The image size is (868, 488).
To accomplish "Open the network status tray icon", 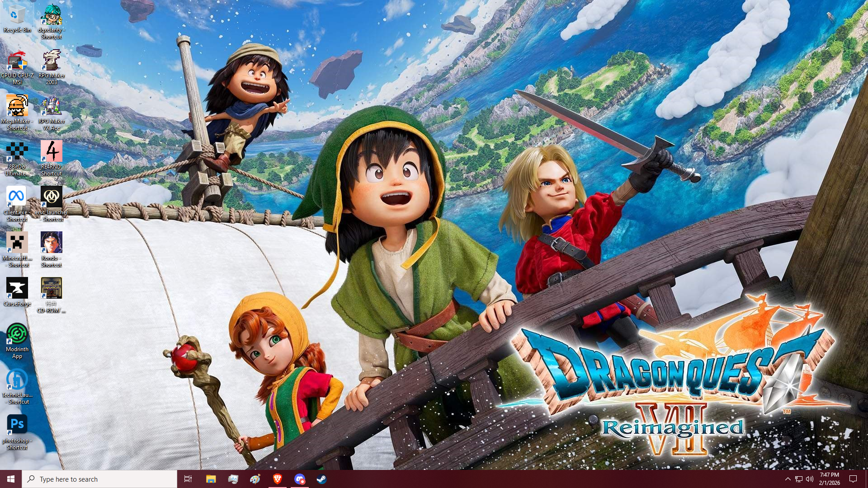I will pyautogui.click(x=798, y=479).
